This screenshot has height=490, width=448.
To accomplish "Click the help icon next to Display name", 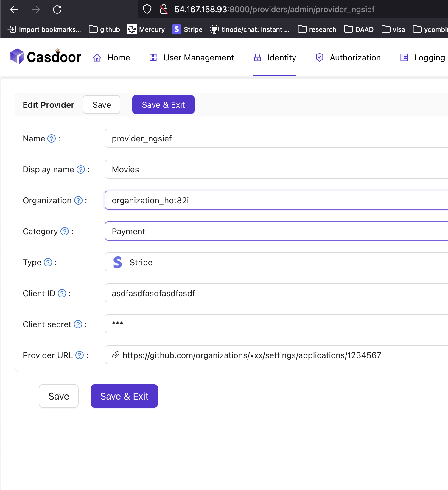I will pos(81,169).
